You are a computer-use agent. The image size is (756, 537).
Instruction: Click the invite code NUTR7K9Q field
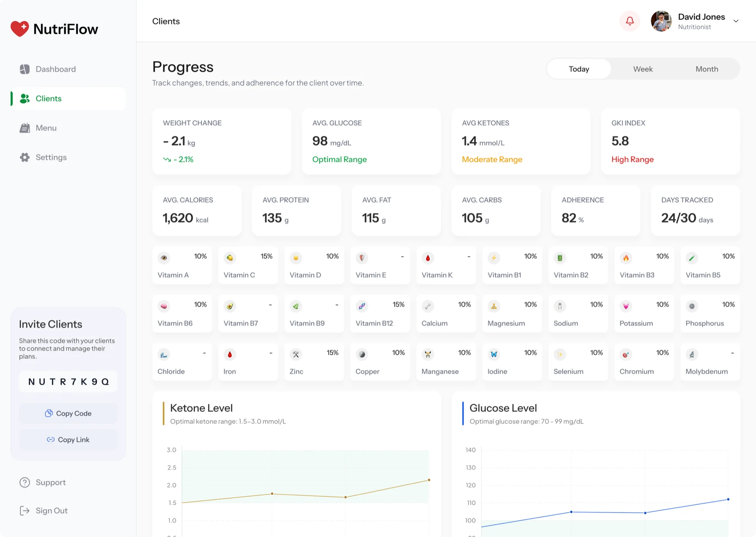(x=68, y=382)
